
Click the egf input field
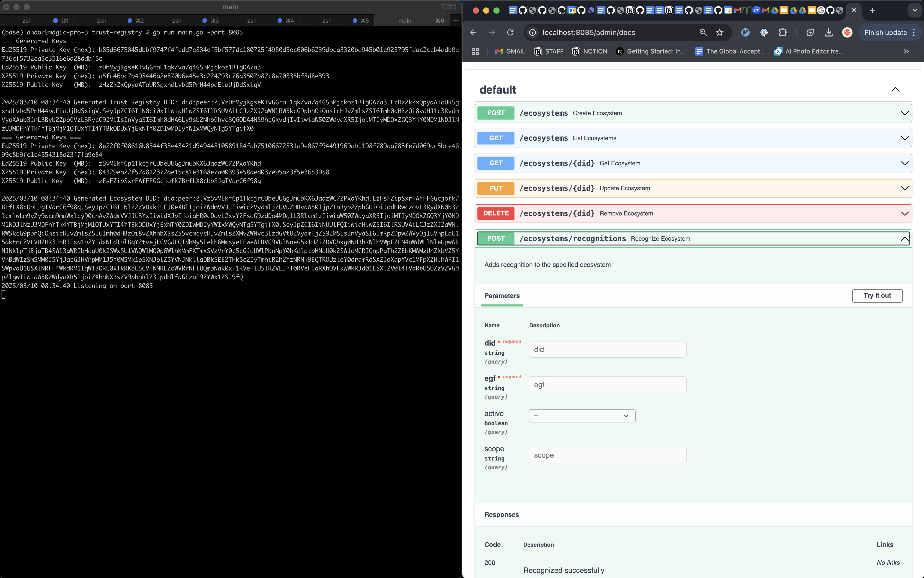tap(607, 385)
